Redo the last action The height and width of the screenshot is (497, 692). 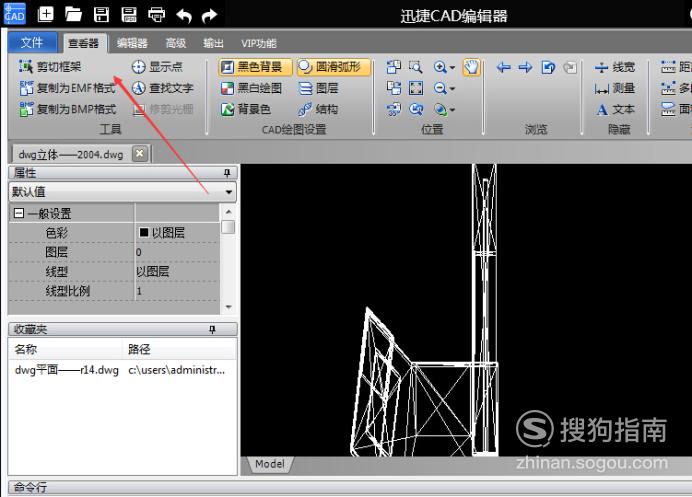(x=210, y=15)
